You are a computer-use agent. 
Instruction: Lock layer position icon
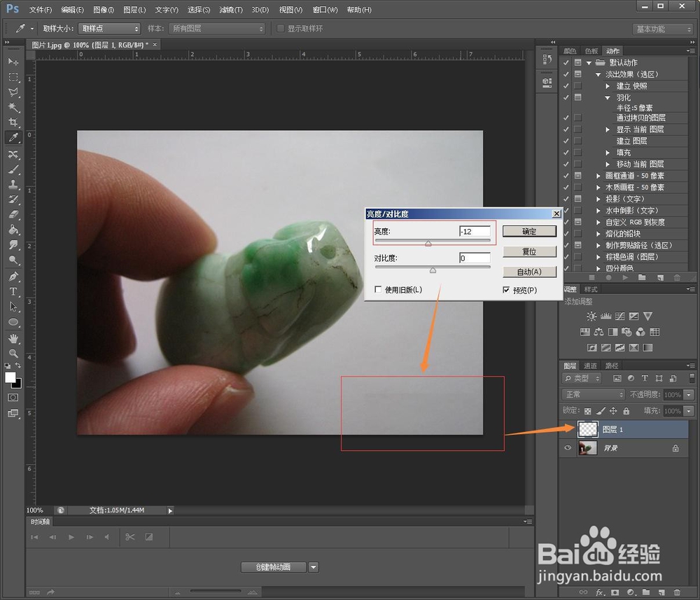click(613, 411)
